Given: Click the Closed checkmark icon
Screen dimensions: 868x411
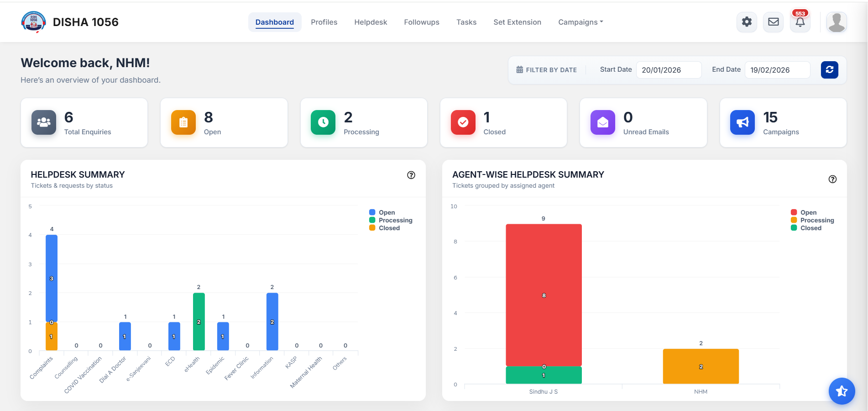Looking at the screenshot, I should click(x=463, y=122).
